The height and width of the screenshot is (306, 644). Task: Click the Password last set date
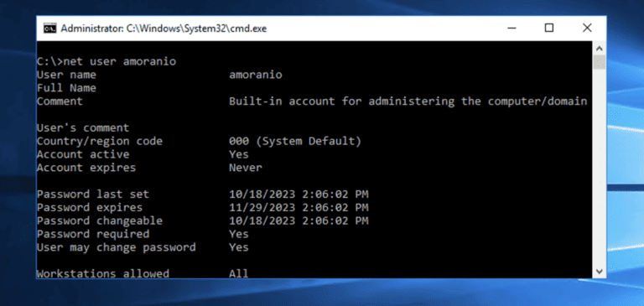tap(299, 194)
